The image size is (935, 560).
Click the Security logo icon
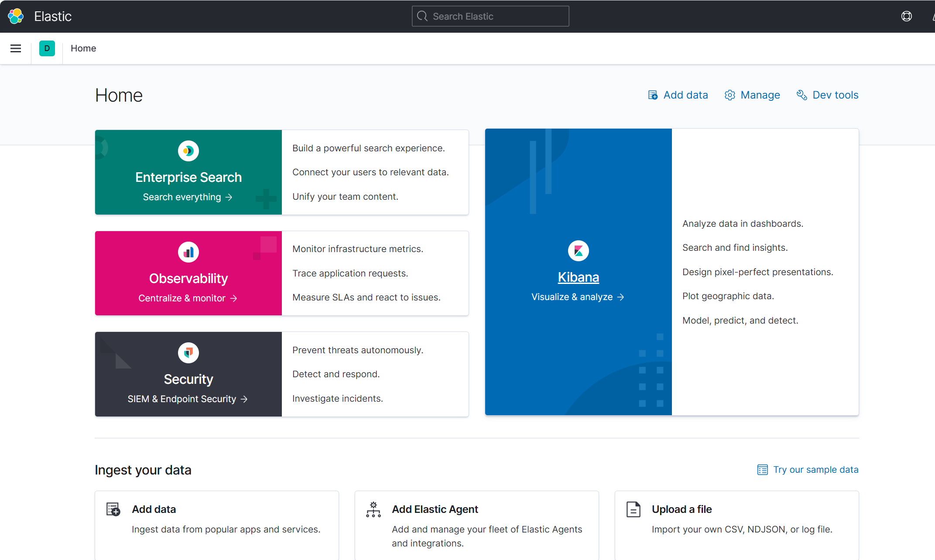click(x=188, y=353)
